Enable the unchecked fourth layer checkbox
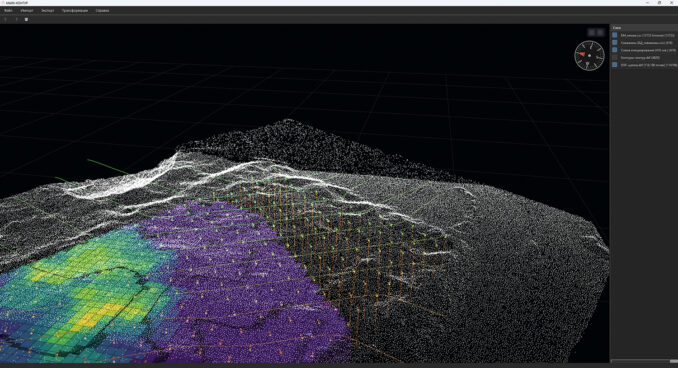678x368 pixels. point(614,58)
